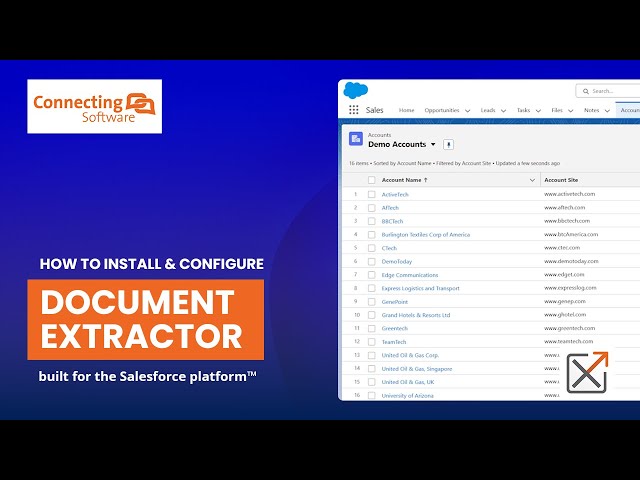This screenshot has width=640, height=480.
Task: Check the University of Arizona row checkbox
Action: click(371, 396)
